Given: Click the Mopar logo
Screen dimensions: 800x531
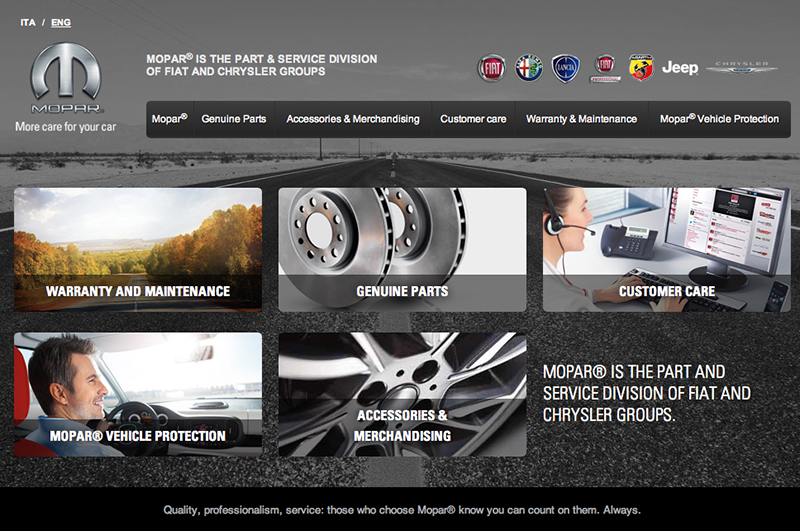Looking at the screenshot, I should pyautogui.click(x=65, y=79).
